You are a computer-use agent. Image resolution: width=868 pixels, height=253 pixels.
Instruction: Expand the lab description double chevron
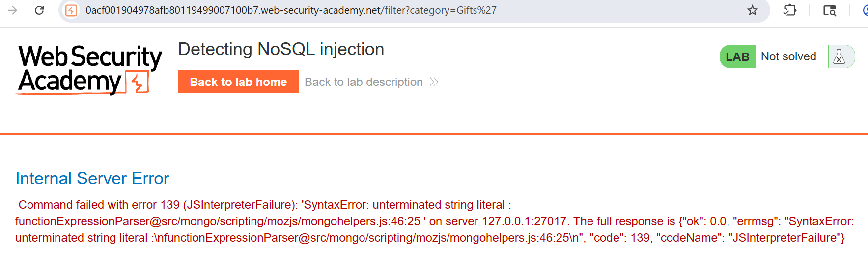pos(434,82)
